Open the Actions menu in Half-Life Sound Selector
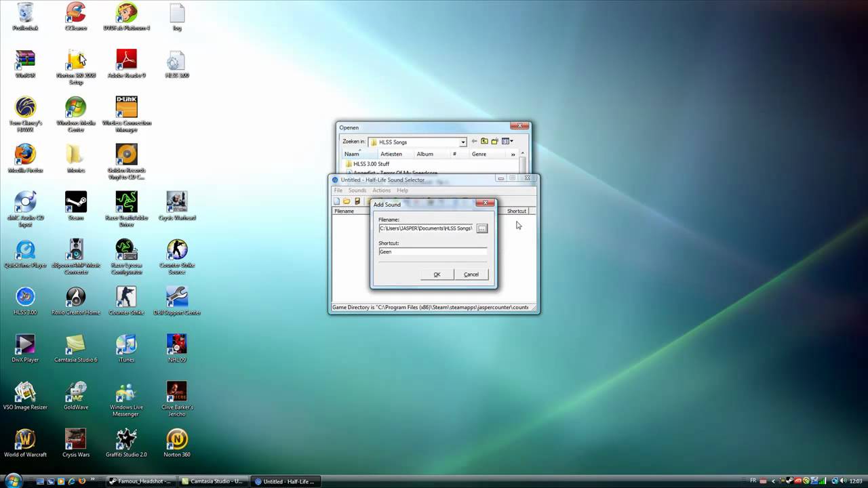The height and width of the screenshot is (488, 868). pyautogui.click(x=382, y=190)
